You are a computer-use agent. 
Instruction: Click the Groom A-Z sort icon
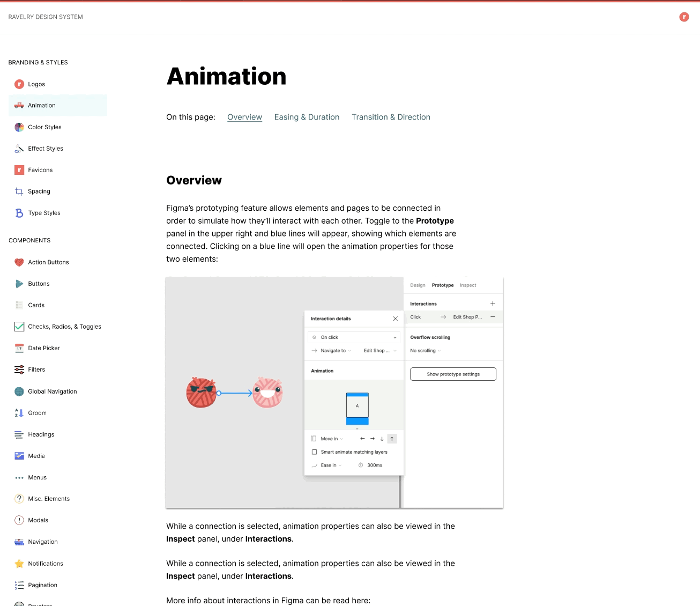(19, 413)
